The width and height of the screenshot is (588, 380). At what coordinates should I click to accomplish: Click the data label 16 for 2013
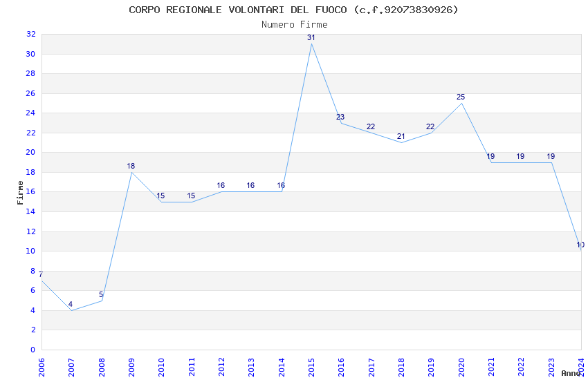tap(250, 185)
